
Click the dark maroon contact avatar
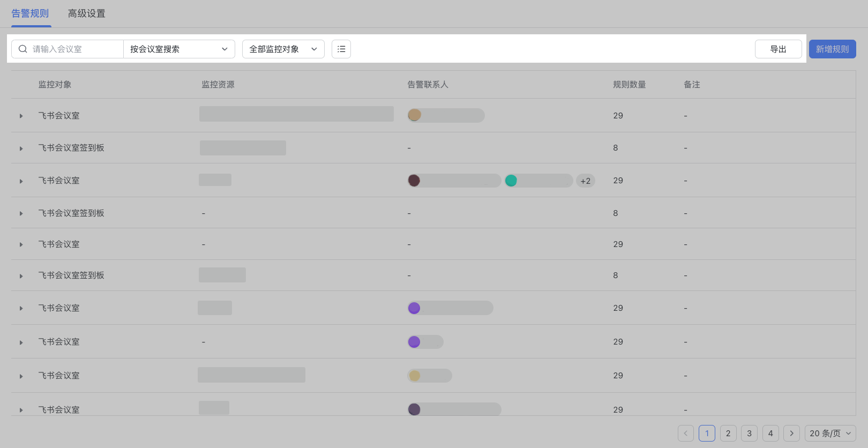[414, 181]
